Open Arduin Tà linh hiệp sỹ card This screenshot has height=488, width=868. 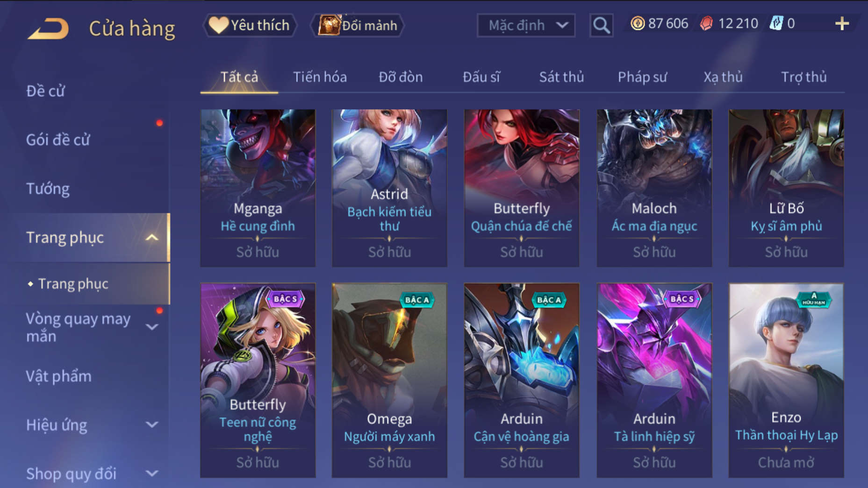(654, 380)
